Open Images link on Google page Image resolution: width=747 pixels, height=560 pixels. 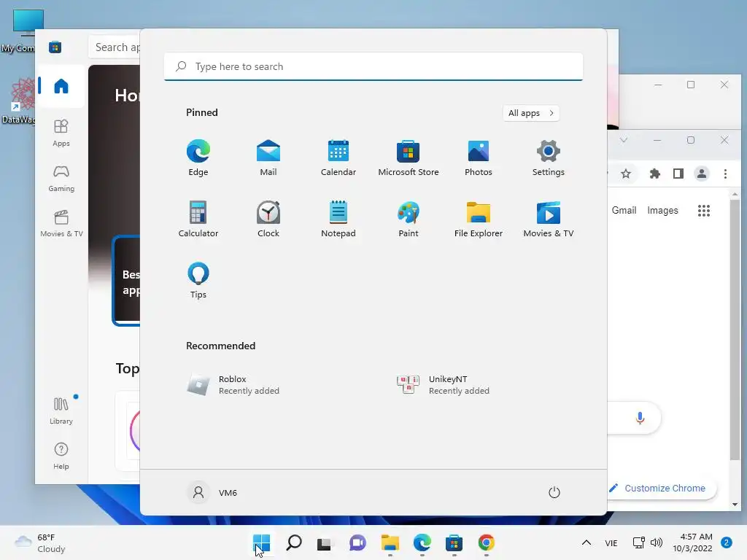point(662,210)
